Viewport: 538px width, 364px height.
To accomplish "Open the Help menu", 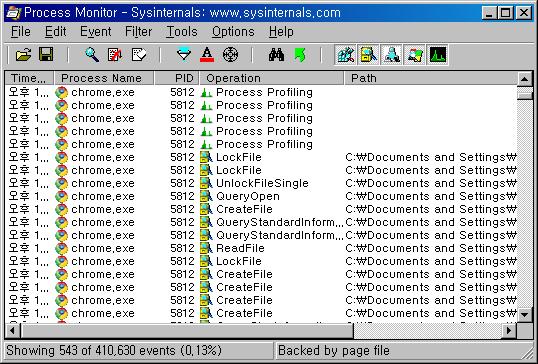I will point(281,32).
